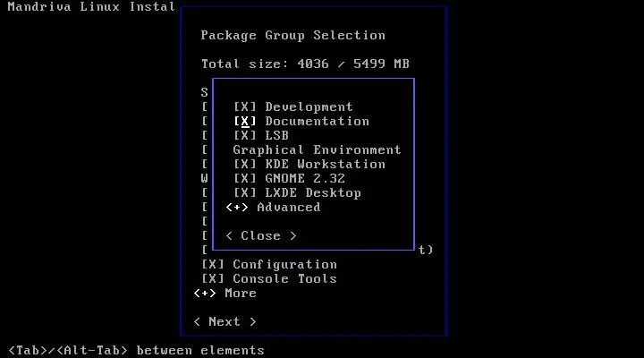
Task: Click the Package Group Selection title
Action: click(293, 35)
